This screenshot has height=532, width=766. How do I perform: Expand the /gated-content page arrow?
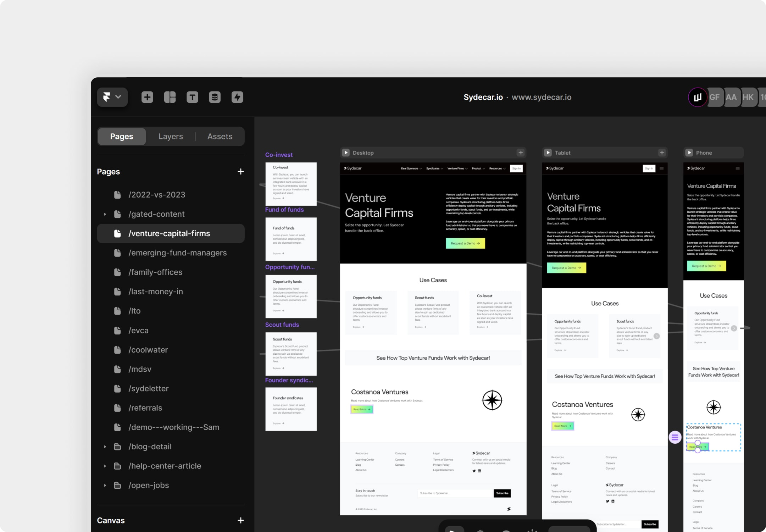105,214
